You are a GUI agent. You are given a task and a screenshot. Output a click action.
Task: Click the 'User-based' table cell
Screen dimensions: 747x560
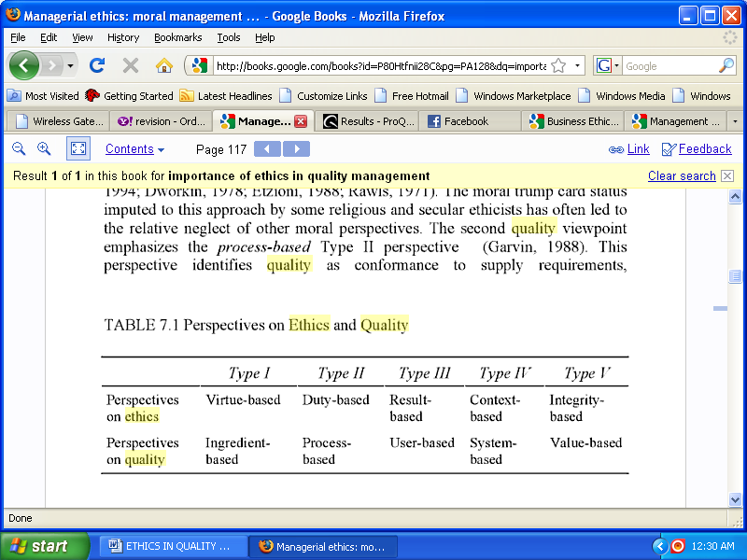(422, 442)
